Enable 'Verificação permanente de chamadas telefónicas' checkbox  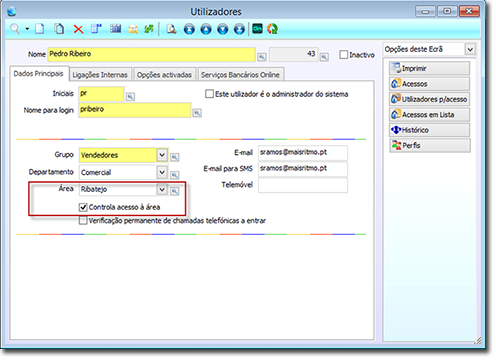click(83, 220)
